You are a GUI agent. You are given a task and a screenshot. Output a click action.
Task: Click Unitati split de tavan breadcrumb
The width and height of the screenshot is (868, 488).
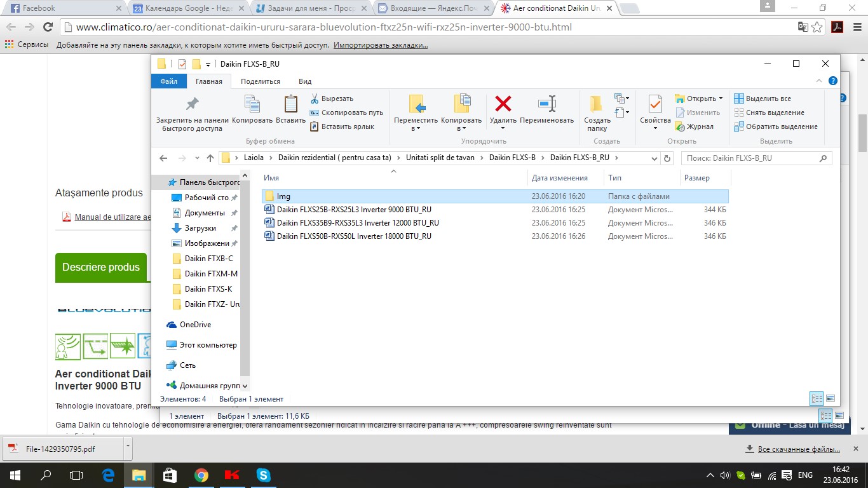click(440, 158)
